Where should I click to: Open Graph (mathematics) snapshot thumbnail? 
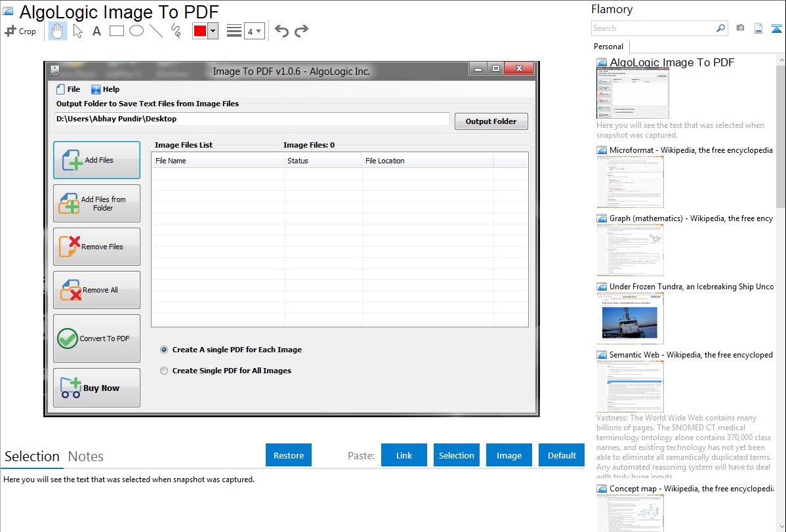(630, 250)
